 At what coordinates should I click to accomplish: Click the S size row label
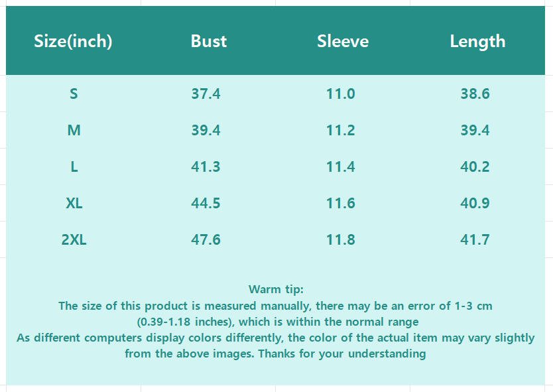pos(74,94)
